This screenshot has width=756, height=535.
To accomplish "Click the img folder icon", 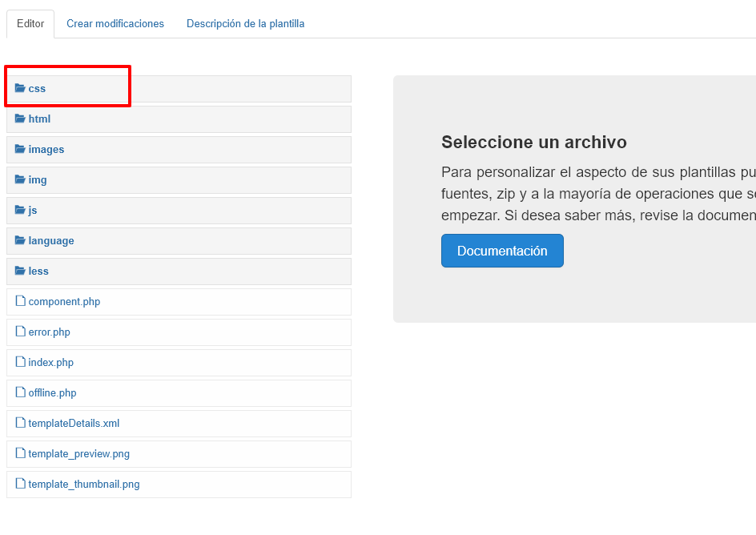I will (20, 179).
